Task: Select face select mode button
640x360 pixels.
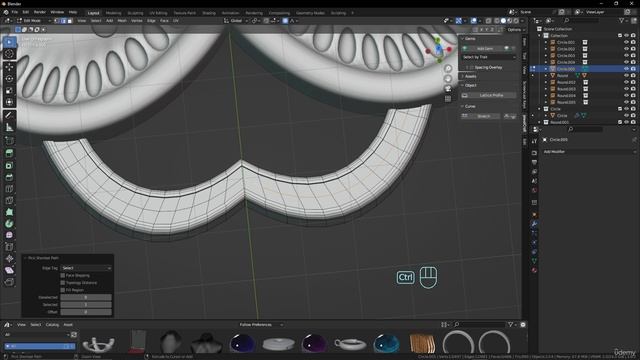Action: click(x=70, y=20)
